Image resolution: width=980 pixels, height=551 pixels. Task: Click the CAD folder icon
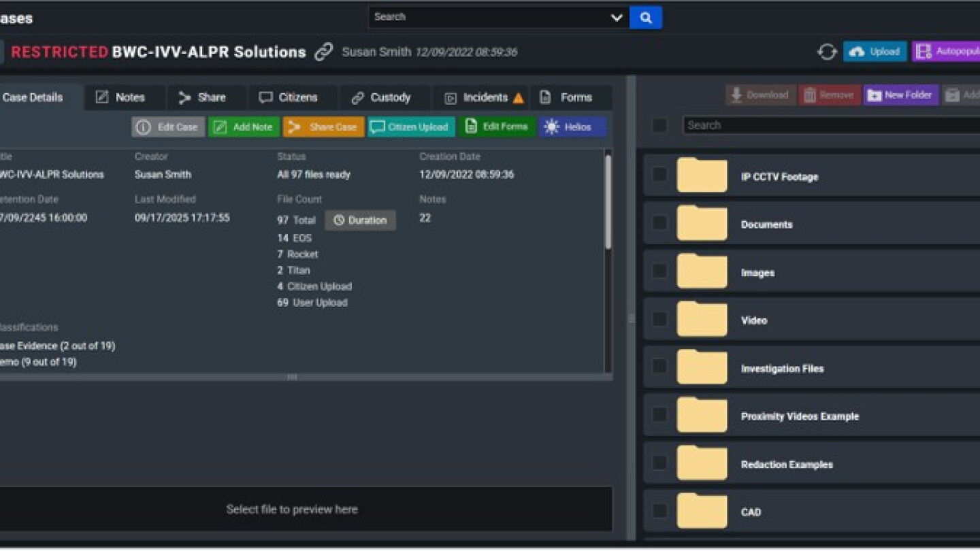[x=702, y=510]
